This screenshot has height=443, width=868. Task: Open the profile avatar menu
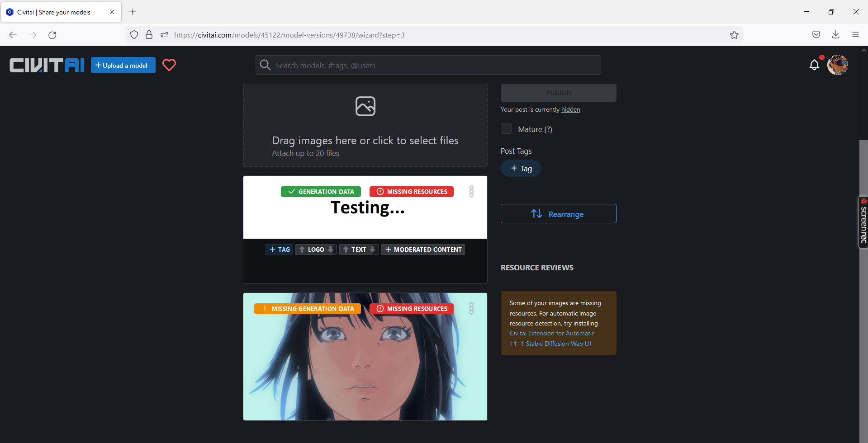tap(837, 65)
